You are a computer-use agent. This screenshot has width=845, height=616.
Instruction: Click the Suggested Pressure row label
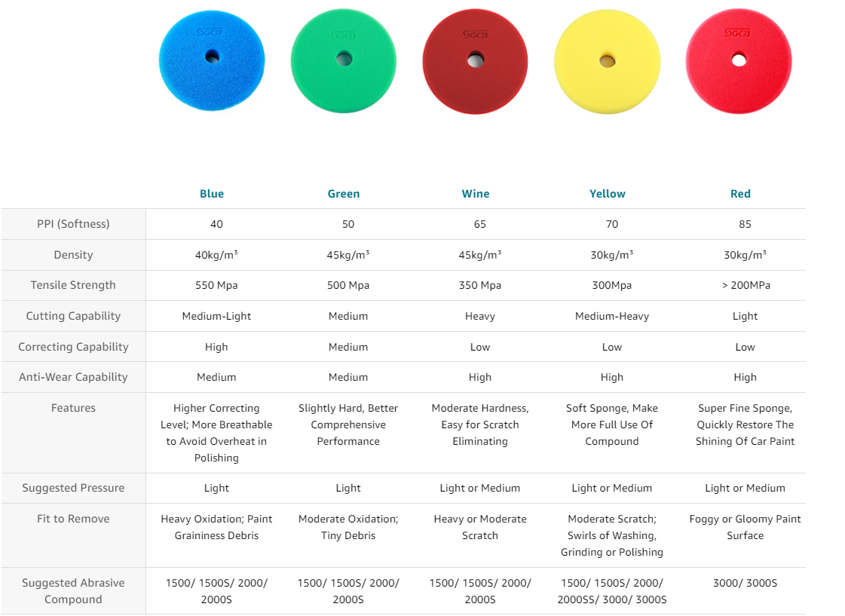(x=73, y=488)
